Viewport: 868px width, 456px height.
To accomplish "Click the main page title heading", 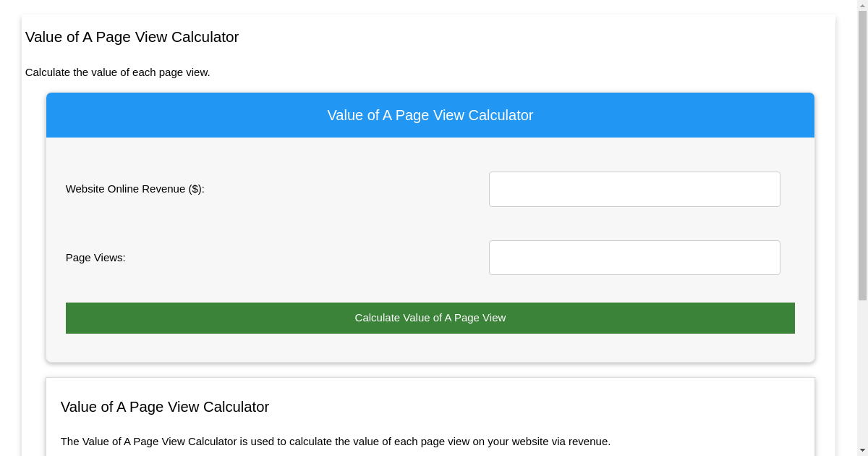I will [x=132, y=37].
